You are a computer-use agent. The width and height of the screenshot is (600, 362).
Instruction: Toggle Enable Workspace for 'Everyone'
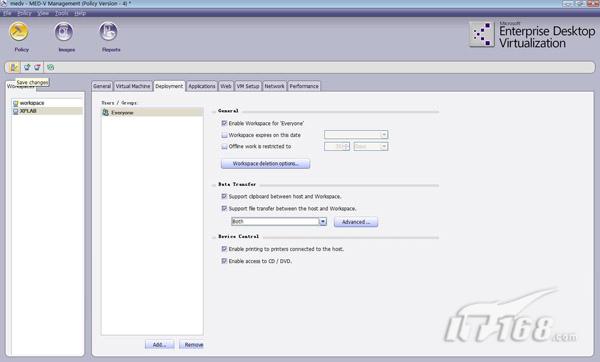(224, 123)
